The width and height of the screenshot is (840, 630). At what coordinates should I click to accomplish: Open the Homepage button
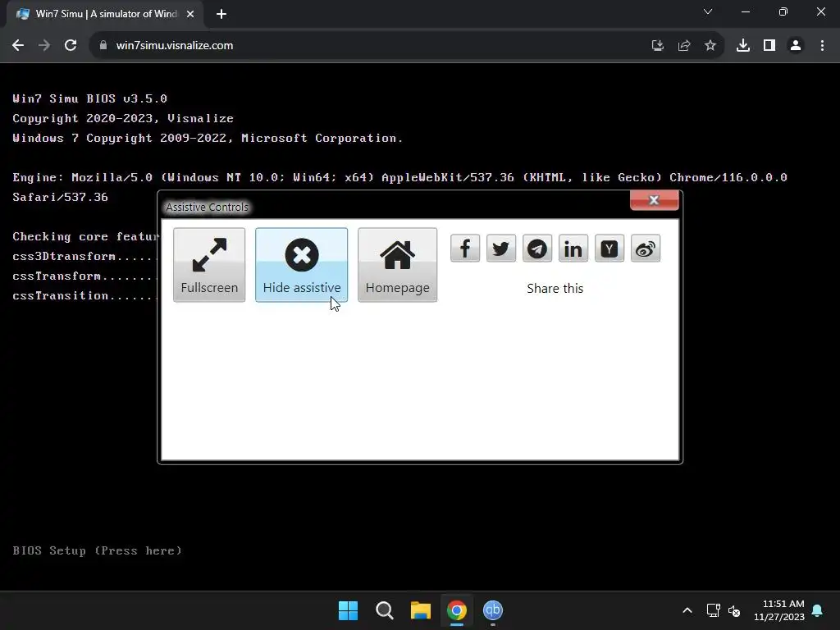coord(397,265)
